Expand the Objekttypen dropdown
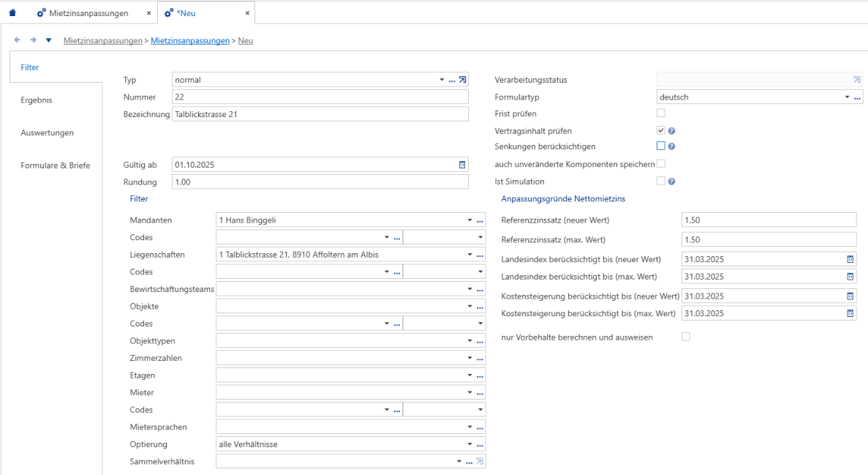The height and width of the screenshot is (475, 868). [469, 341]
